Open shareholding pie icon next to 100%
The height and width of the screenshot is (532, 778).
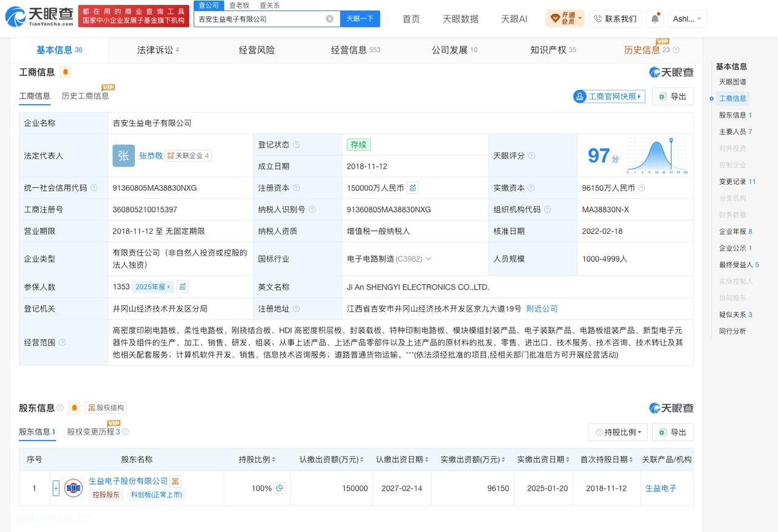pyautogui.click(x=280, y=488)
